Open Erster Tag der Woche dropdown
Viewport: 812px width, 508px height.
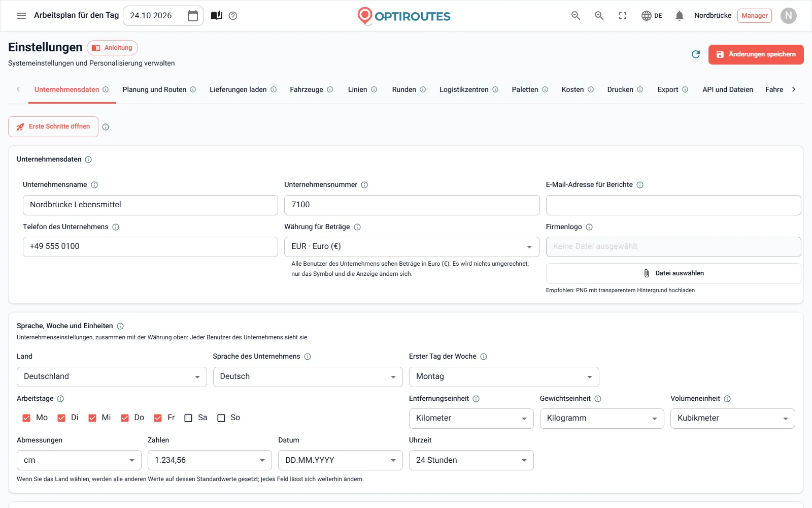[504, 377]
